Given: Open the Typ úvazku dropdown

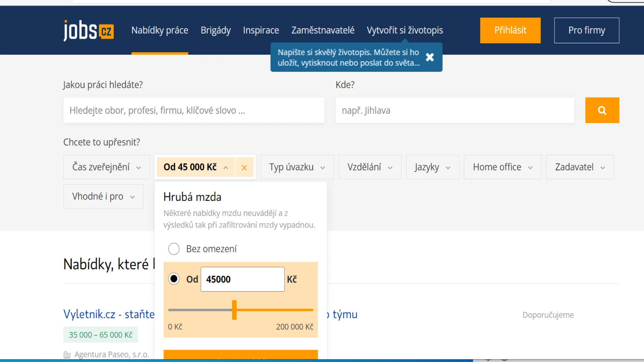Looking at the screenshot, I should [x=297, y=167].
